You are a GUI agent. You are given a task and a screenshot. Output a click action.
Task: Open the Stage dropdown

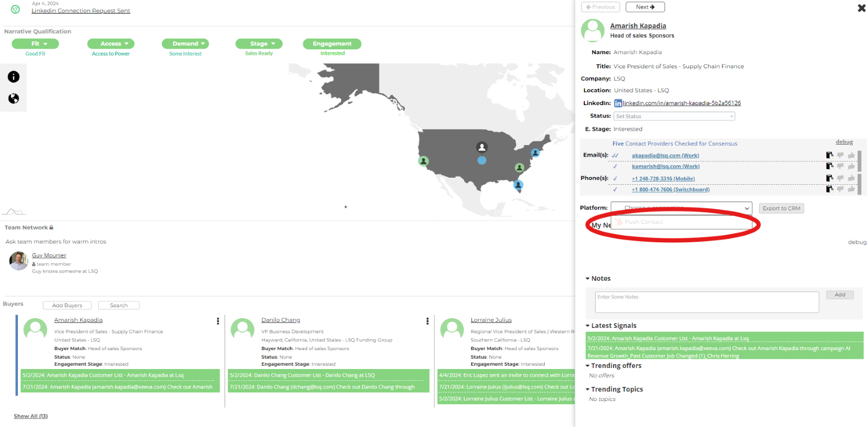[259, 44]
